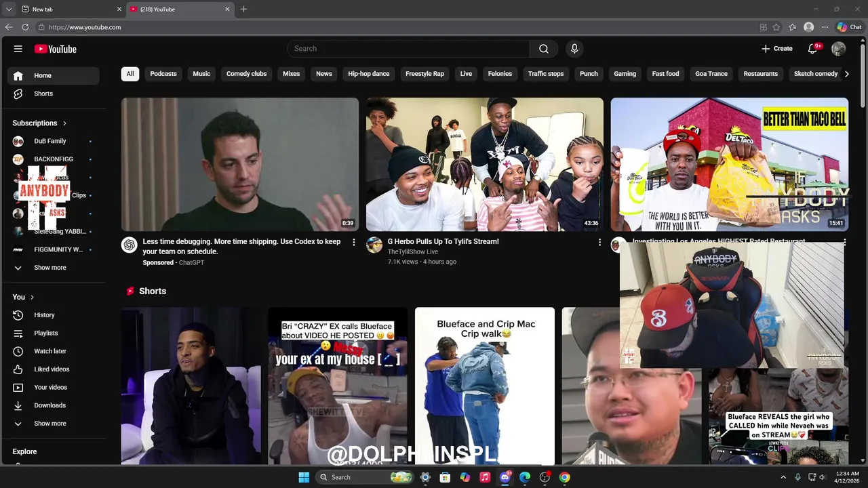
Task: Click the YouTube search input field
Action: (x=408, y=49)
